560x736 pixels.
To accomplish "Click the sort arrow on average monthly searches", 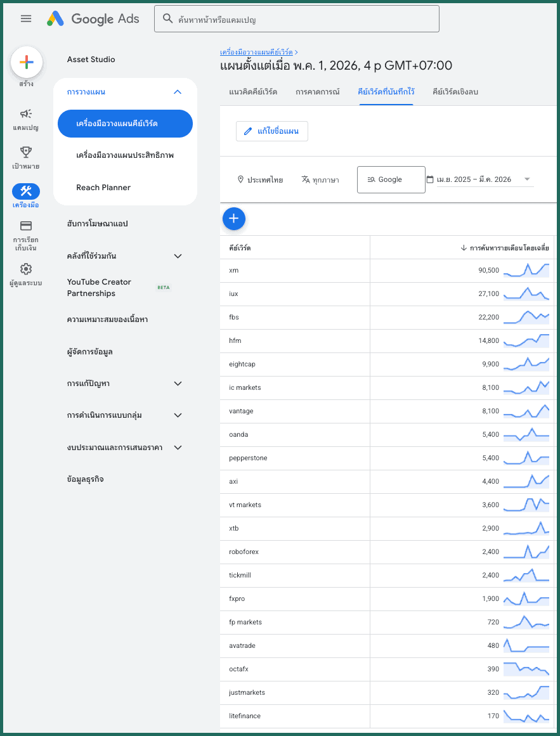I will click(464, 247).
